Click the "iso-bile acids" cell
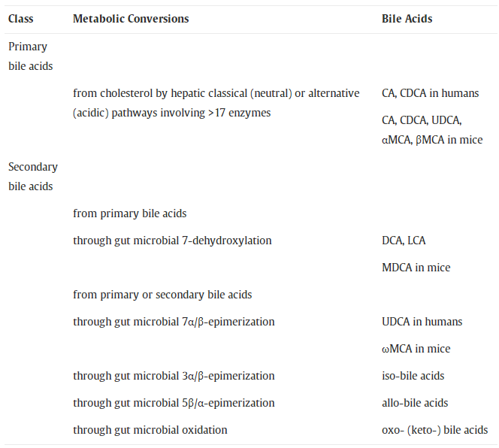Viewport: 499px width, 448px height. click(413, 376)
